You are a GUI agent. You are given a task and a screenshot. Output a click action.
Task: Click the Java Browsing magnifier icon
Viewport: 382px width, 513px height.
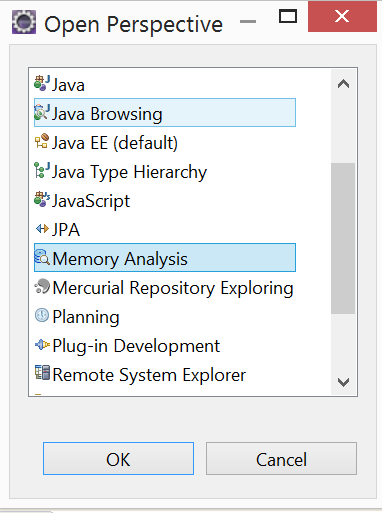click(x=42, y=112)
